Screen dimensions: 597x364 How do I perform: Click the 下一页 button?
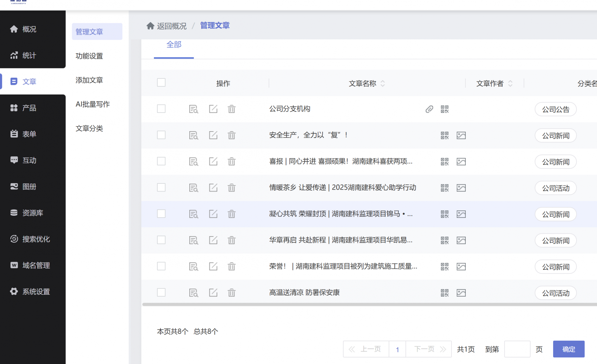(429, 349)
